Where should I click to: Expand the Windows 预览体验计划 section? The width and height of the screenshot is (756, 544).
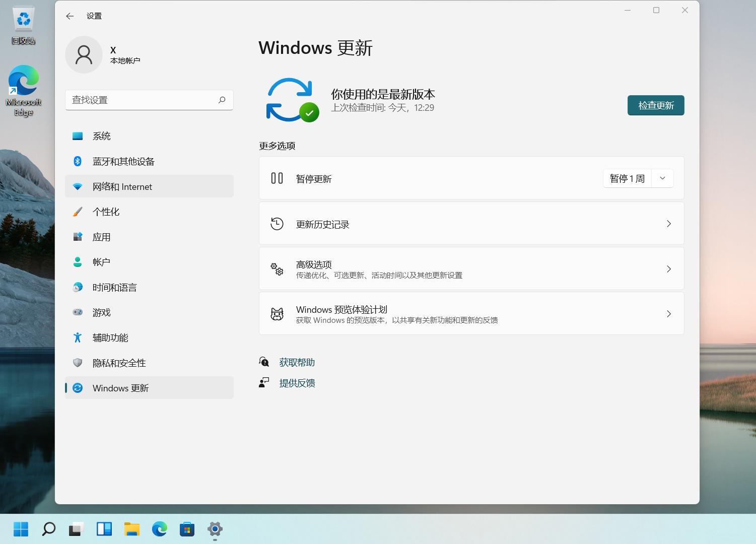[x=471, y=313]
